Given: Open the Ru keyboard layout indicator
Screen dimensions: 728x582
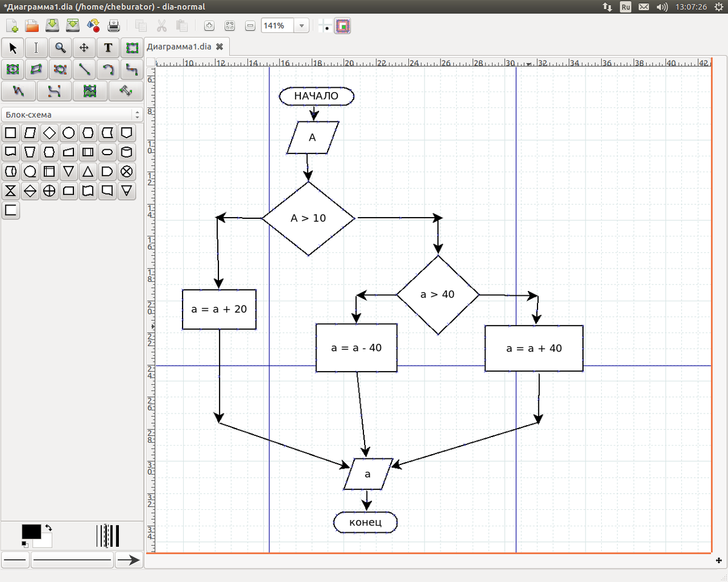Looking at the screenshot, I should (625, 7).
